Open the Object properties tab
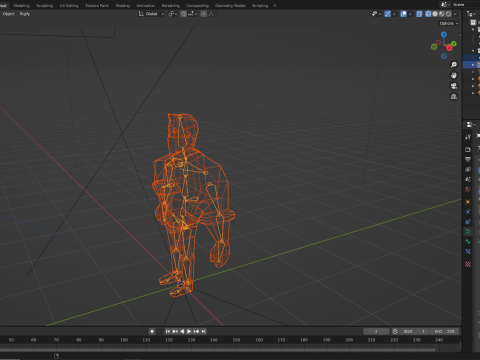The image size is (480, 360). [468, 202]
